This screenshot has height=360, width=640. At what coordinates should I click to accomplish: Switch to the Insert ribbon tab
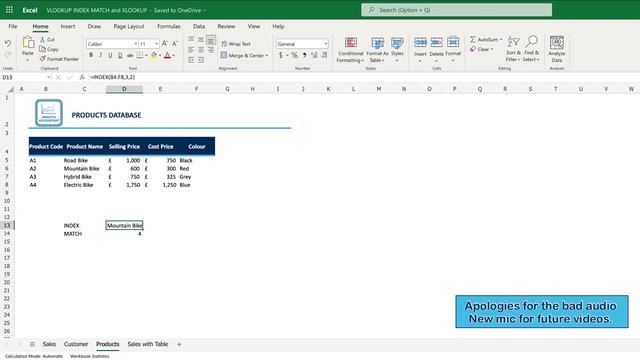(x=68, y=26)
